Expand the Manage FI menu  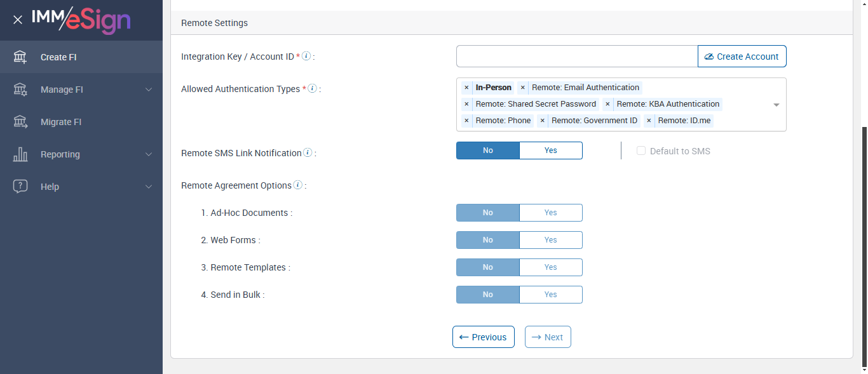coord(149,90)
